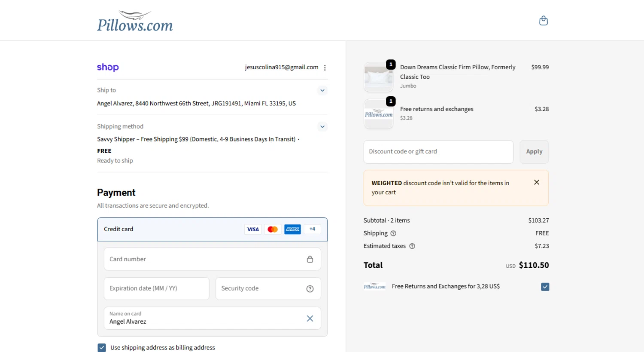Click the Jumbo size label
644x352 pixels.
408,86
